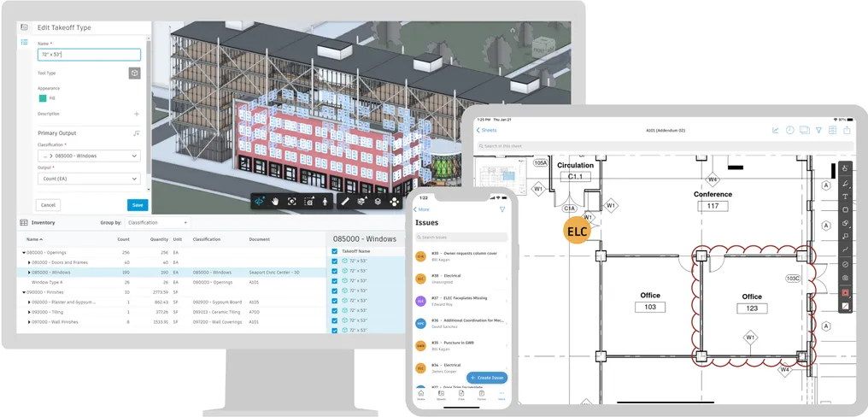
Task: Tap the compare sheets icon on tablet
Action: [804, 130]
